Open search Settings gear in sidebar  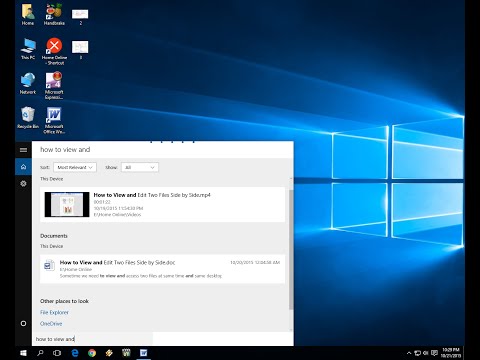[x=23, y=183]
